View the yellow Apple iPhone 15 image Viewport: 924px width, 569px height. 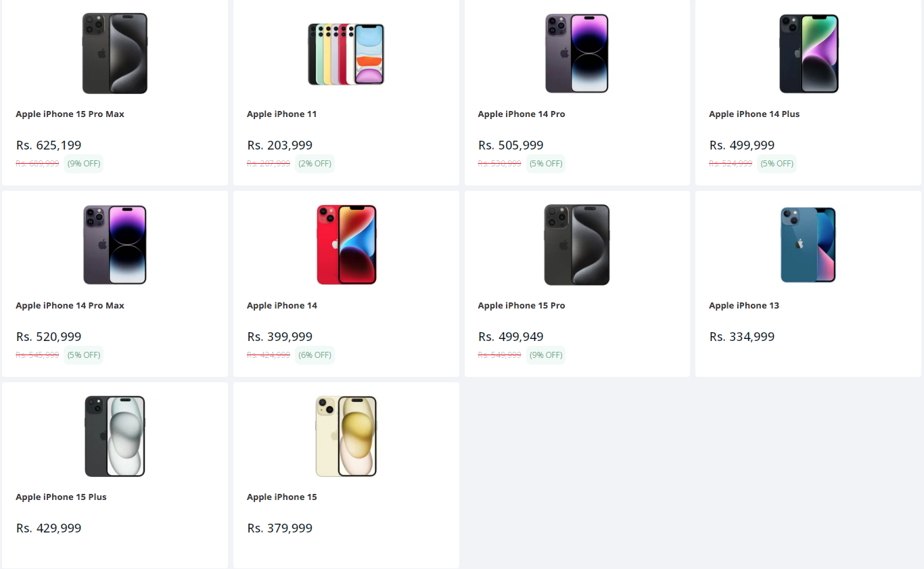coord(346,436)
